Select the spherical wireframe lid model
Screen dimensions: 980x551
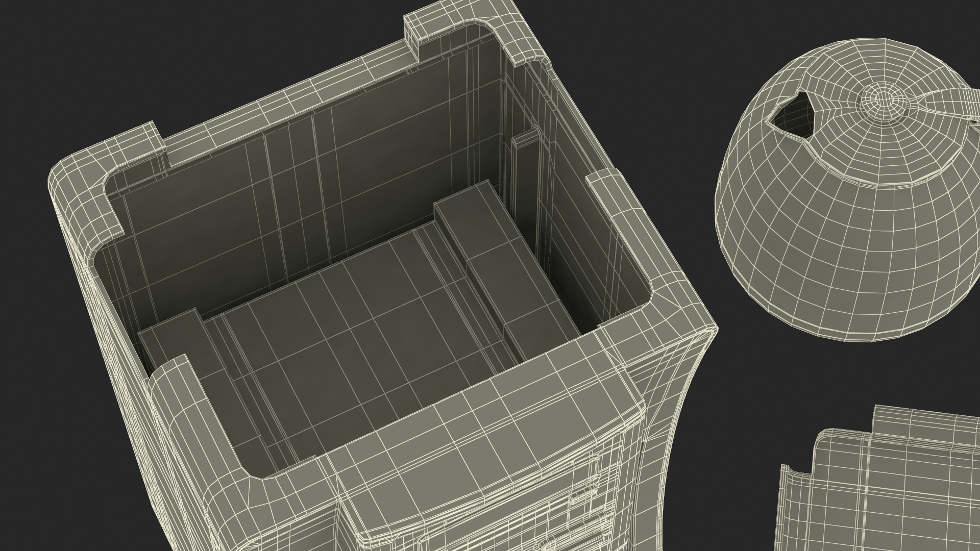847,191
